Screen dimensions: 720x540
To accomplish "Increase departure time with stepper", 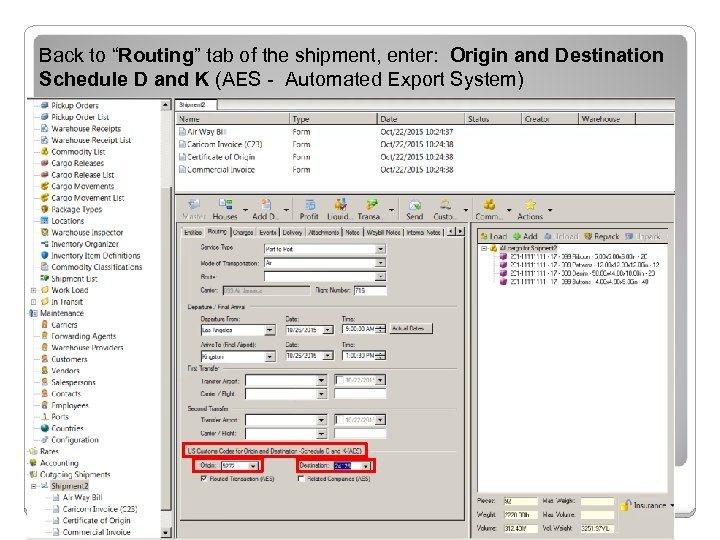I will (x=382, y=327).
